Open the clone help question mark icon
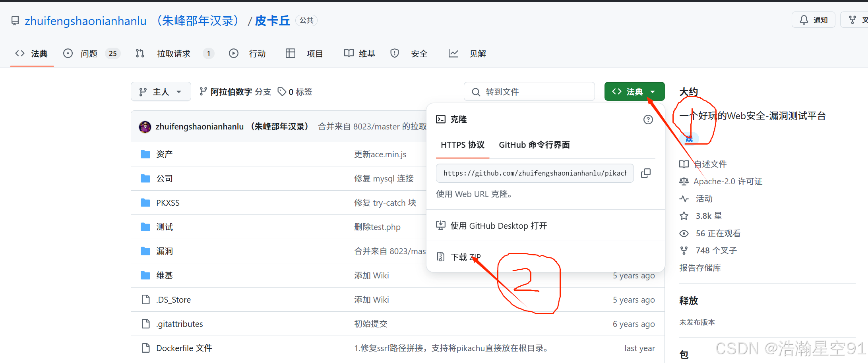Screen dimensions: 868x363 (x=648, y=120)
